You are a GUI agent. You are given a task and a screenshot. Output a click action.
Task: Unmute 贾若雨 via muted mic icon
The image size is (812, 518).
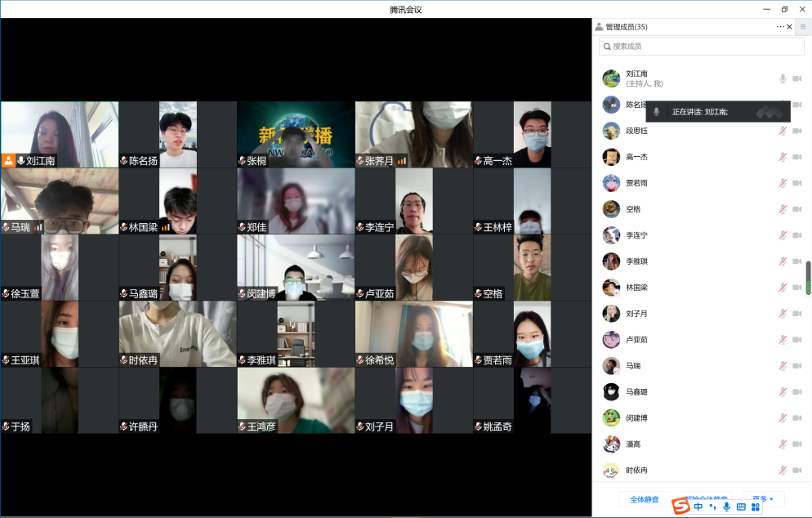click(x=782, y=183)
